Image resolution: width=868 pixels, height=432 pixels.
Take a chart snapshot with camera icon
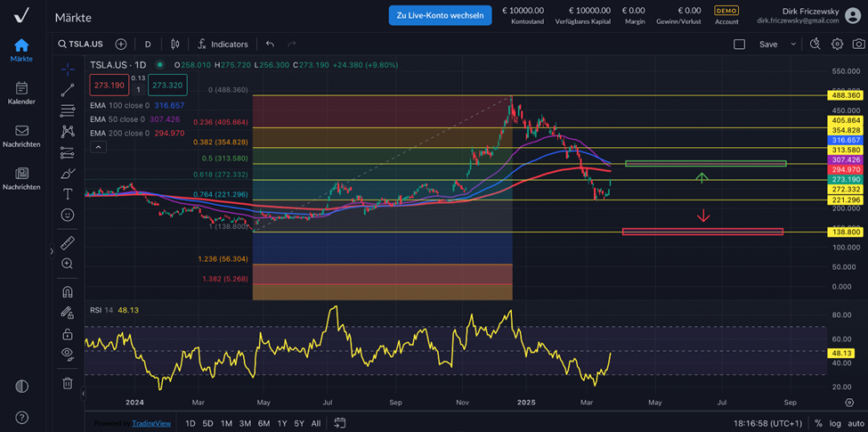point(859,44)
